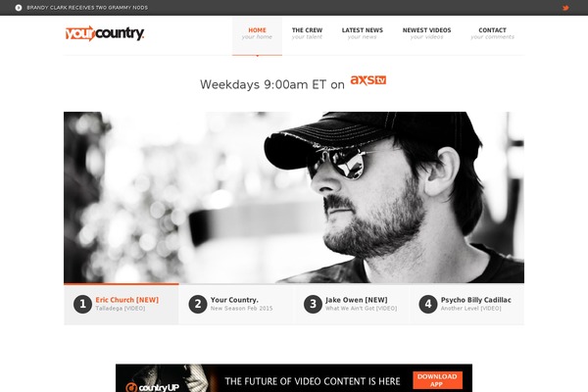
Task: Select slide number 3 circle
Action: click(314, 304)
